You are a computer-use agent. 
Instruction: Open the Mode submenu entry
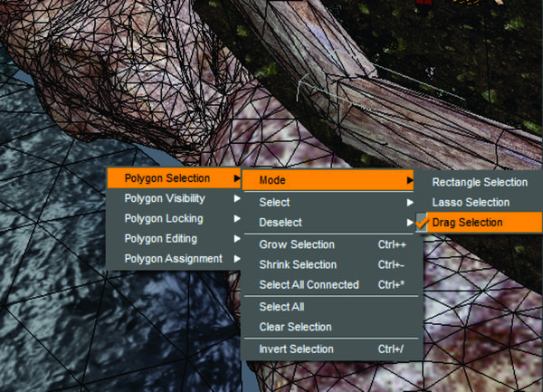coord(328,180)
